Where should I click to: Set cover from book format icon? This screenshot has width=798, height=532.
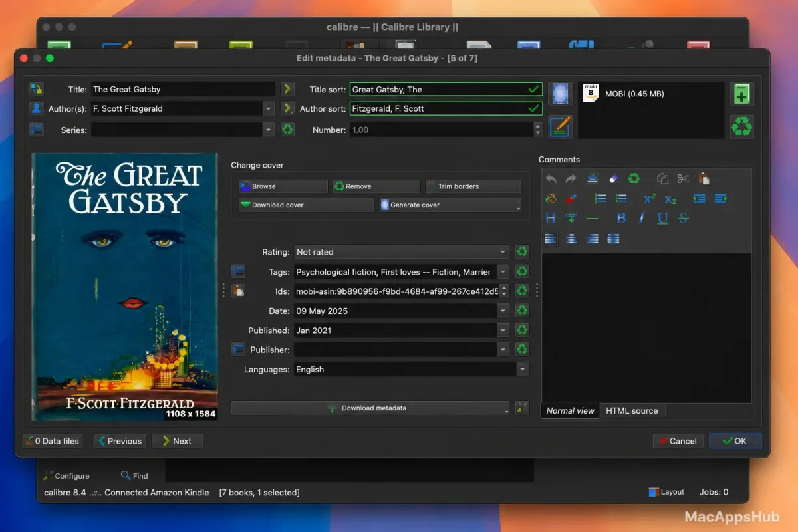coord(560,94)
